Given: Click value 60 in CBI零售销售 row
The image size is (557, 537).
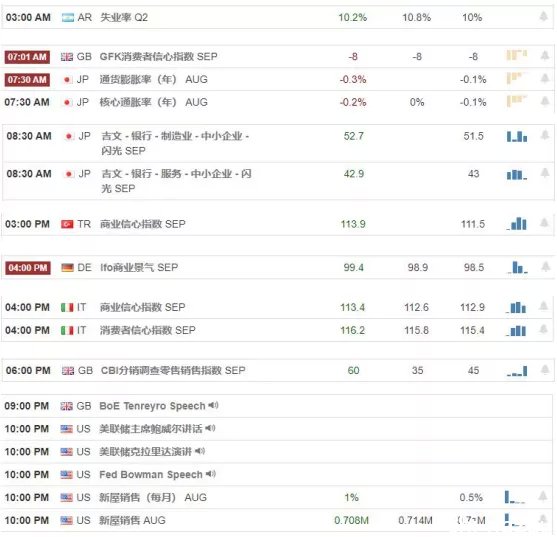Looking at the screenshot, I should click(x=353, y=370).
